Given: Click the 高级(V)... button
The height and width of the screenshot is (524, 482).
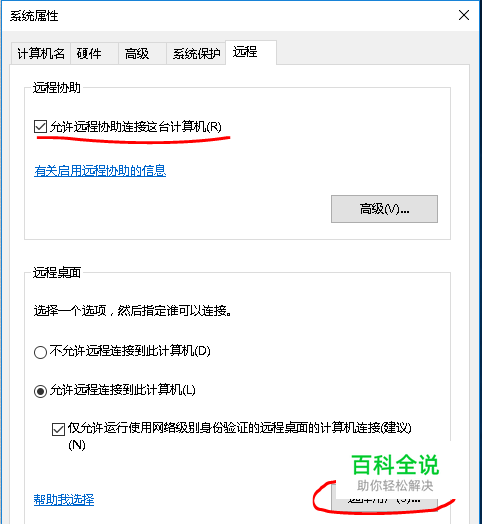Looking at the screenshot, I should click(x=384, y=209).
